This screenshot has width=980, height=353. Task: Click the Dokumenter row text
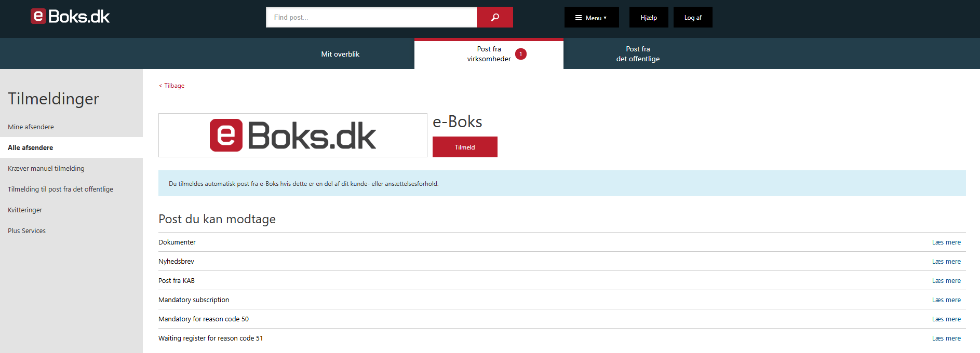[x=177, y=242]
